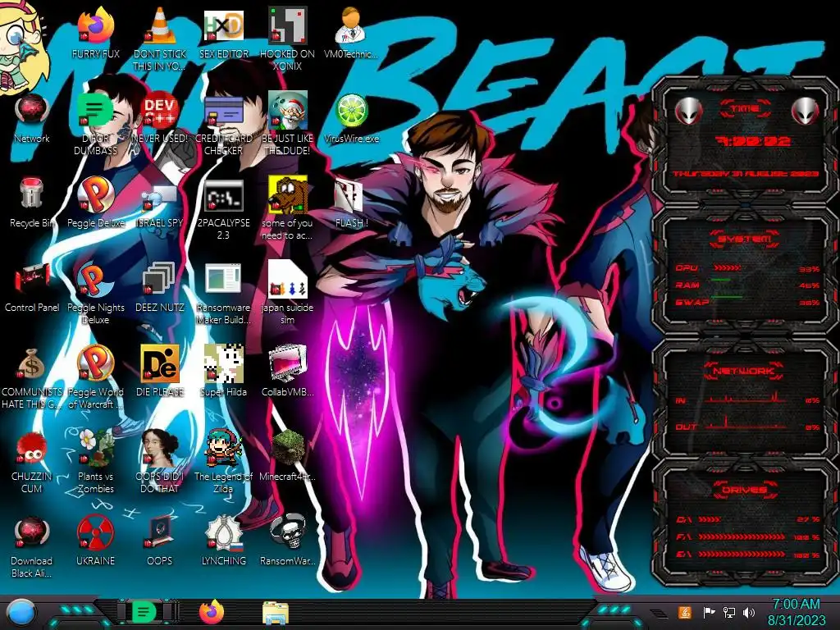Launch the HxD SEX EDITOR shortcut

223,25
